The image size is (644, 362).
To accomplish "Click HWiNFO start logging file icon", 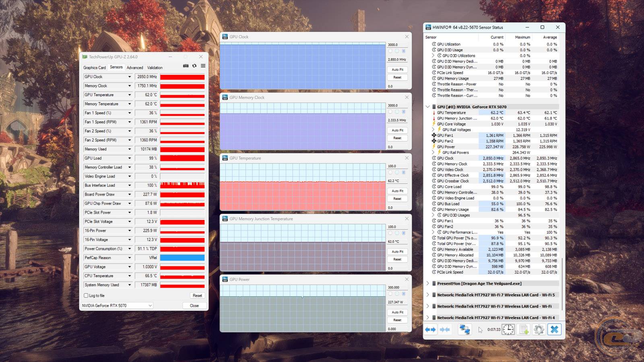I will pyautogui.click(x=524, y=329).
